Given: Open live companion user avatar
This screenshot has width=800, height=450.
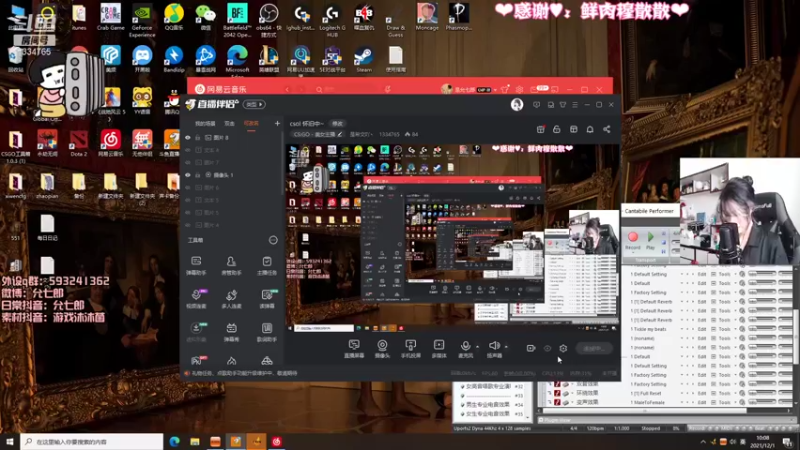Looking at the screenshot, I should click(517, 105).
